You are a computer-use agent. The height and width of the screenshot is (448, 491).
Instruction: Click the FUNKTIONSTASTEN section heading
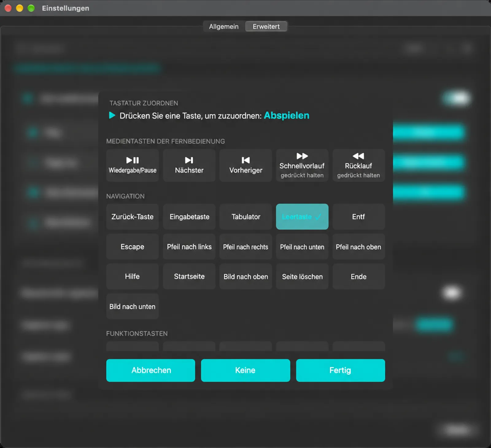pyautogui.click(x=137, y=334)
